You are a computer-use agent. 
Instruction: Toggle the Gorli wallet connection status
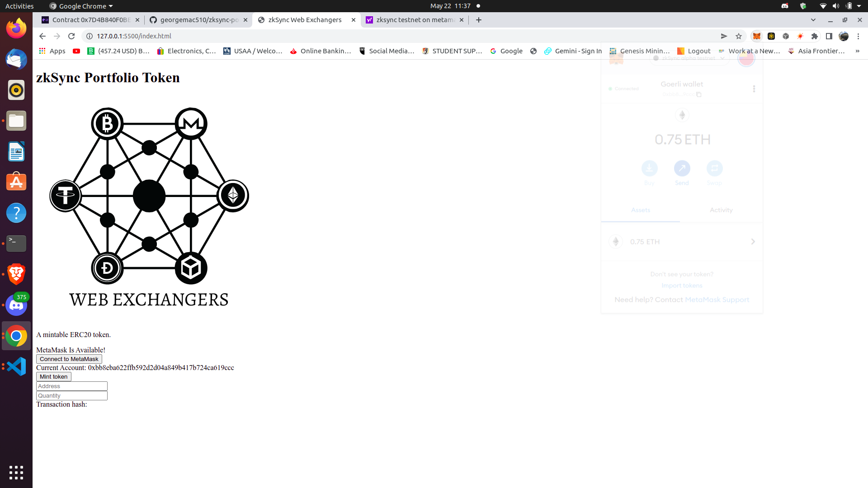tap(623, 88)
